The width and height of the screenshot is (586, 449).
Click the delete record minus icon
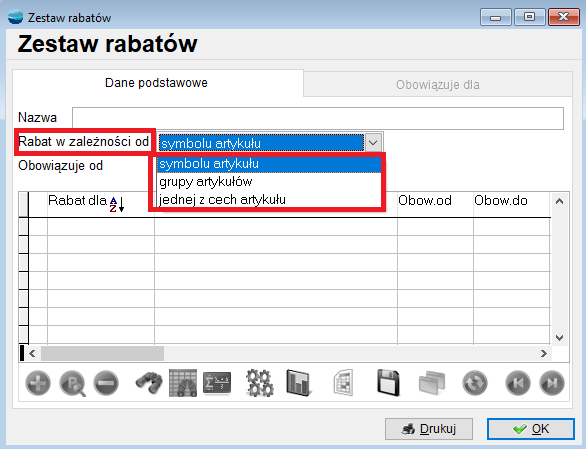tap(106, 383)
